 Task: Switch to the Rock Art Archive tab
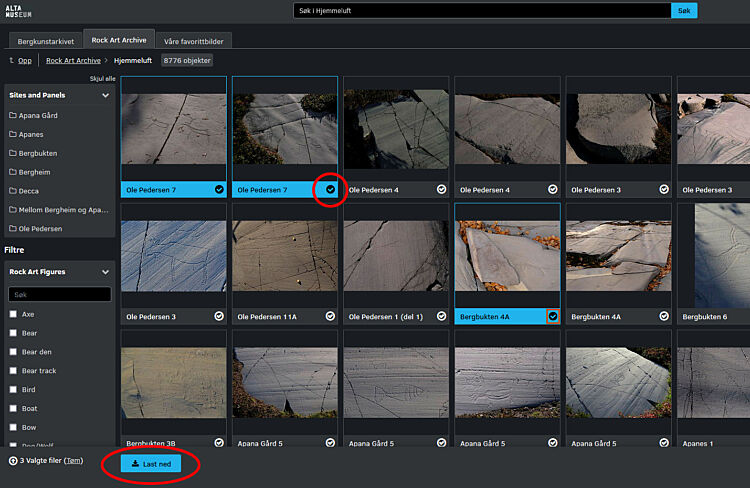(119, 40)
